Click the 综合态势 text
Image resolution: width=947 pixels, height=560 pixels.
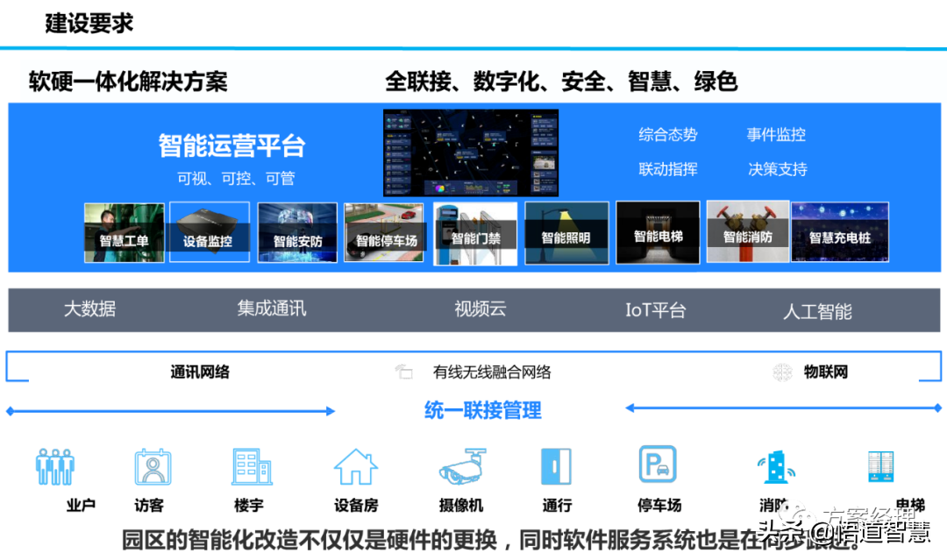668,135
